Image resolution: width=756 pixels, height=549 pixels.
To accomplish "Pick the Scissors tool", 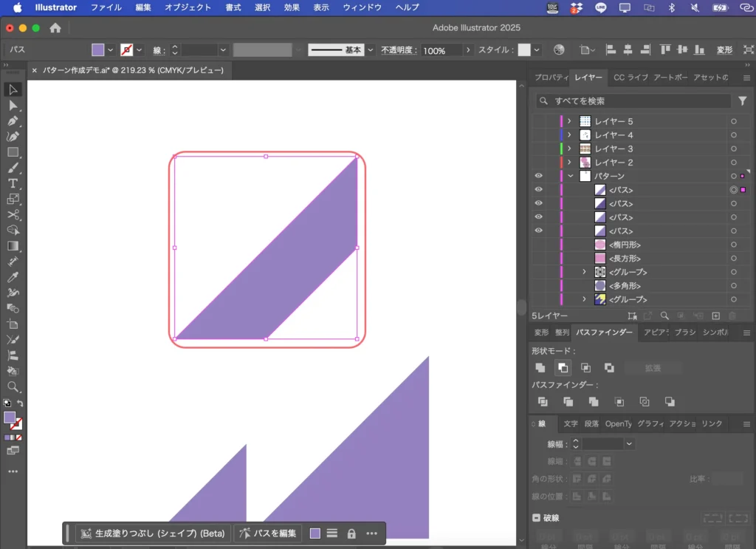I will (x=13, y=214).
